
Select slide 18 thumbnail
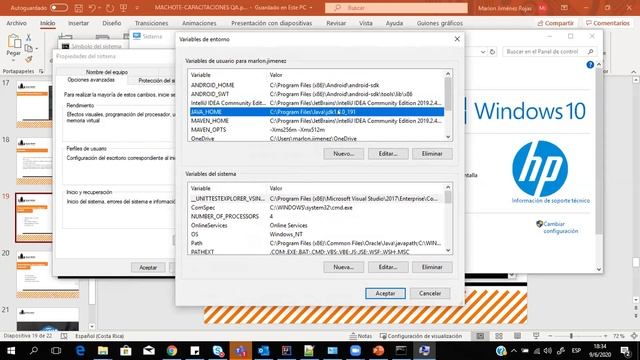pos(34,161)
